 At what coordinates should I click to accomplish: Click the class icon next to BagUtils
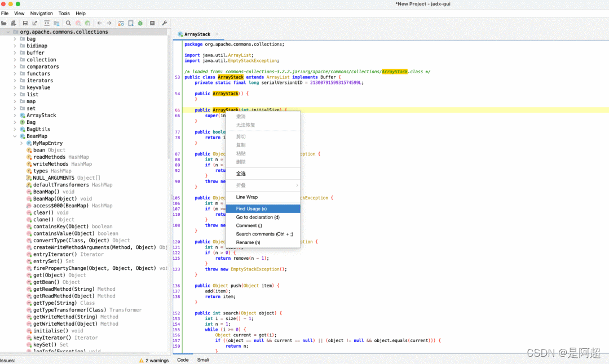23,129
